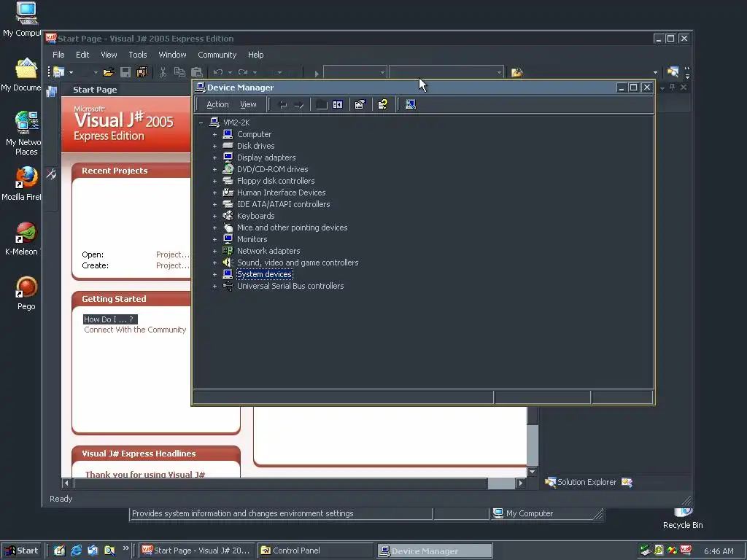Open the Toolbox side tab icon in Visual J#
Viewport: 747px width, 560px height.
51,174
